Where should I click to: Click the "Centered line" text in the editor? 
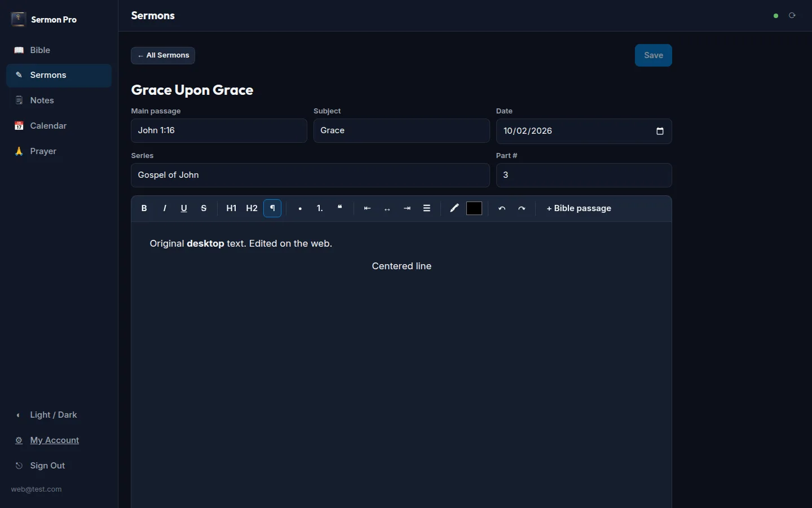401,266
